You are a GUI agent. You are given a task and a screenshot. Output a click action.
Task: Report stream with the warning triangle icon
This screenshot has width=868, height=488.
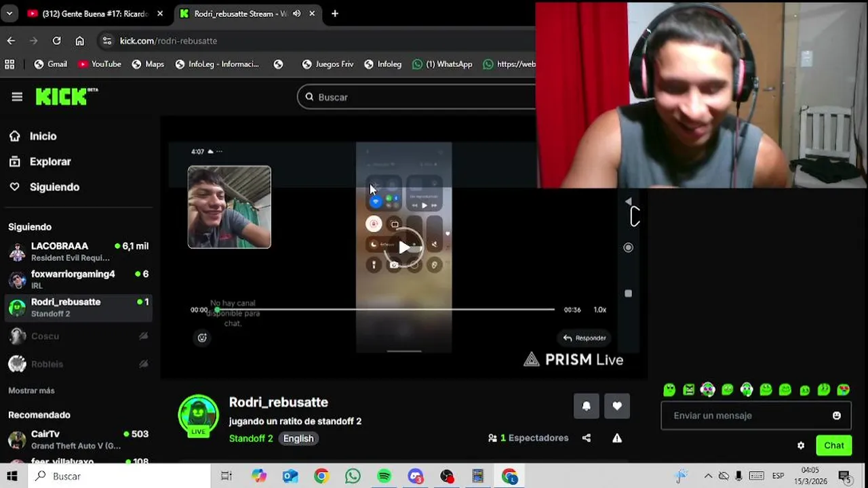tap(617, 438)
